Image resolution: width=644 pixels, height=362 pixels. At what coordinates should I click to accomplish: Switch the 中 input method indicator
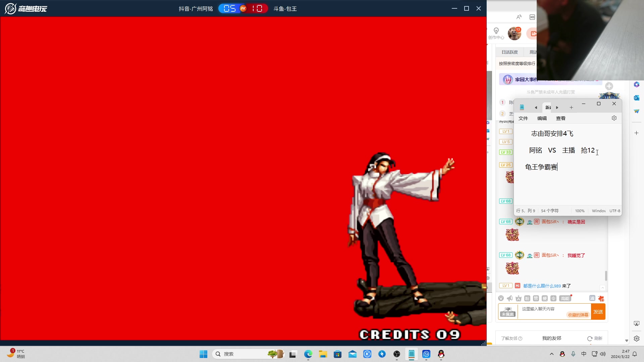click(584, 354)
